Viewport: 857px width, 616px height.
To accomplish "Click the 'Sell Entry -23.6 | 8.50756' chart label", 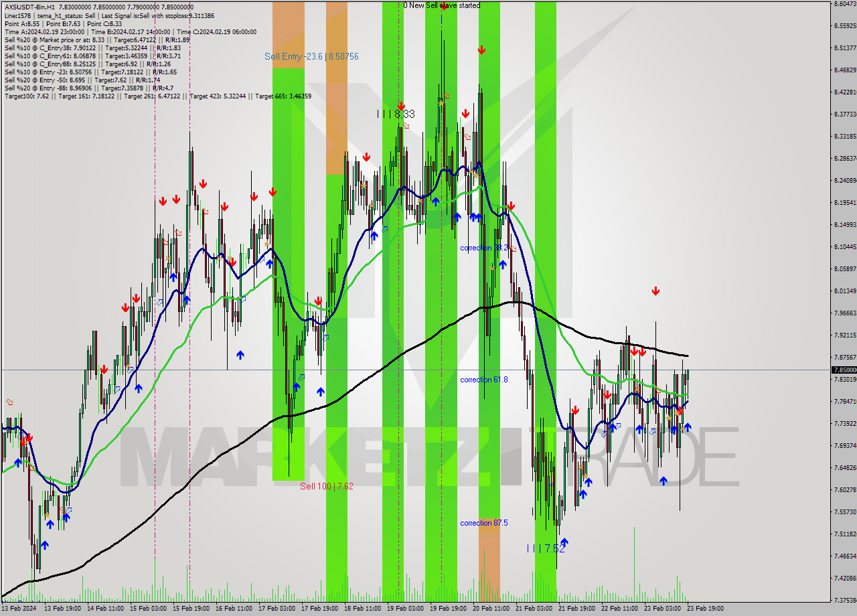I will pyautogui.click(x=311, y=56).
